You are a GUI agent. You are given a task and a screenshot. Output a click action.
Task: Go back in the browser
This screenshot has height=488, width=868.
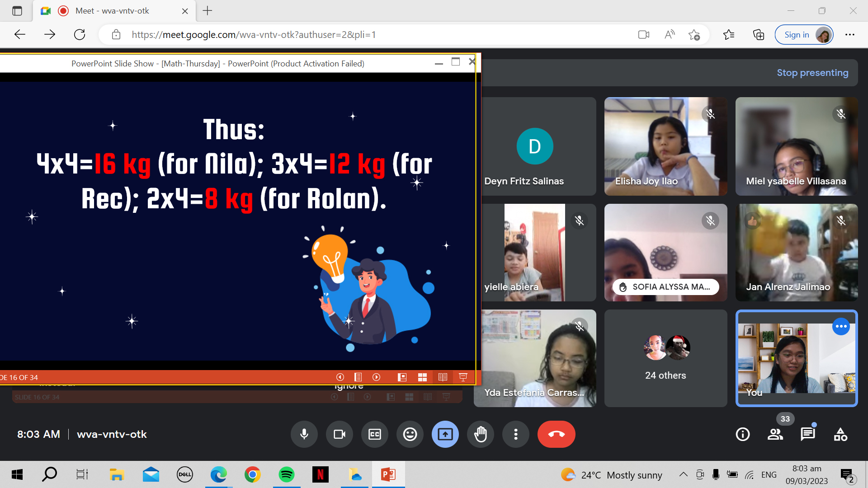pyautogui.click(x=19, y=35)
